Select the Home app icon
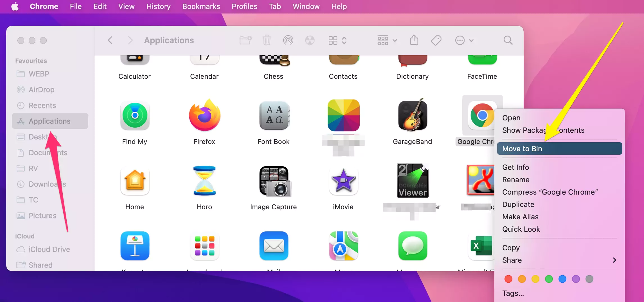 point(135,181)
